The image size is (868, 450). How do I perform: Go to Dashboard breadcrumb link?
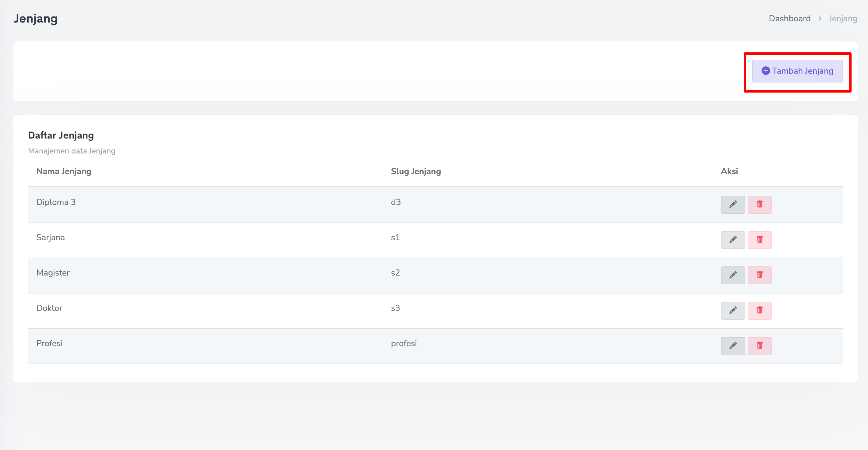pos(789,19)
